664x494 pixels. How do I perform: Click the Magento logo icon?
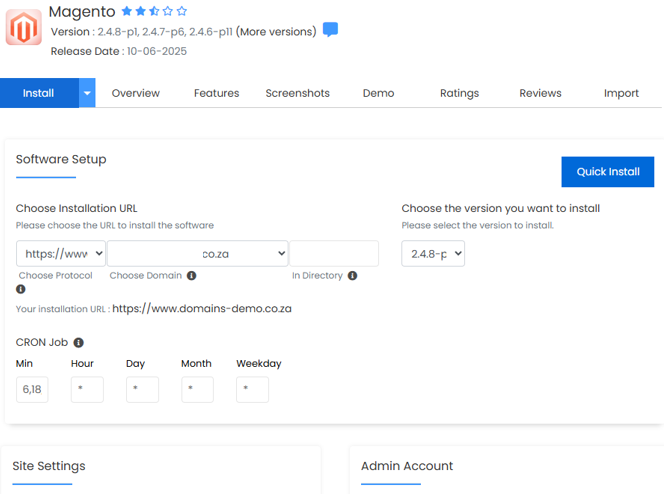tap(23, 29)
